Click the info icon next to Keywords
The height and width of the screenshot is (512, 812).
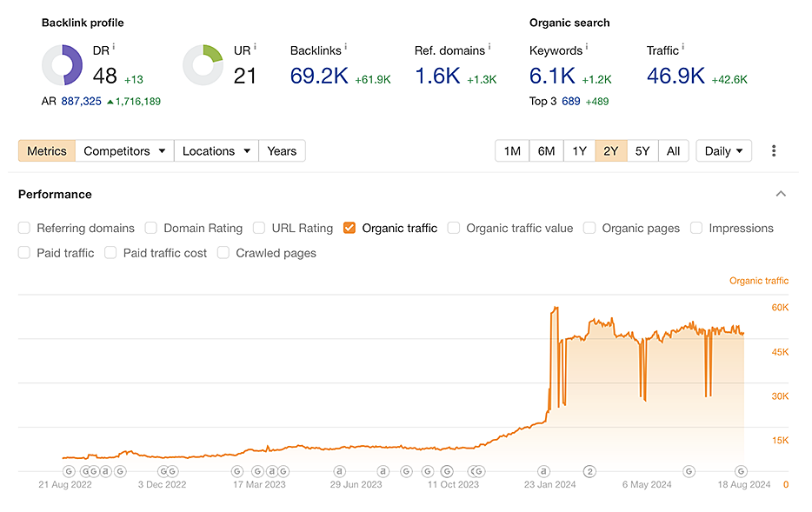[x=587, y=48]
